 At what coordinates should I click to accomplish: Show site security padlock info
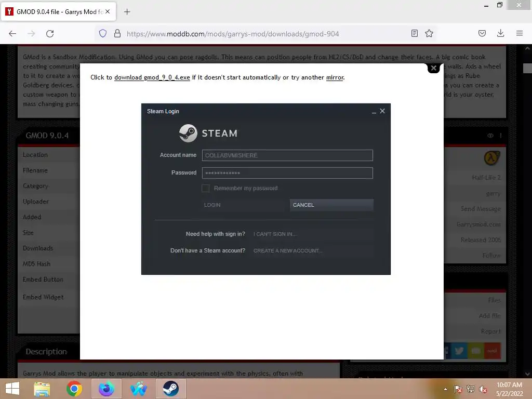tap(117, 33)
